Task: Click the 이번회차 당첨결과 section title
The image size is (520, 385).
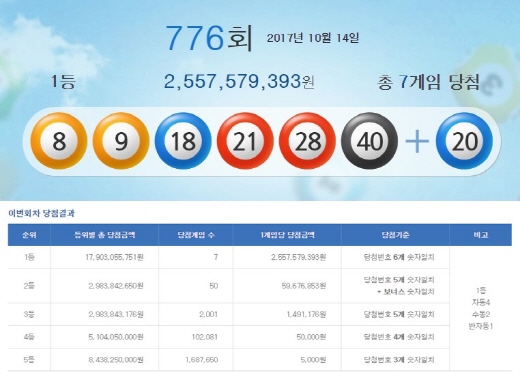Action: click(x=41, y=213)
